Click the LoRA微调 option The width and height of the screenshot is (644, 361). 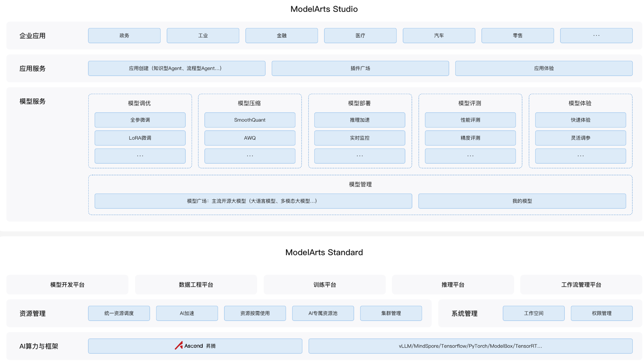click(x=140, y=138)
